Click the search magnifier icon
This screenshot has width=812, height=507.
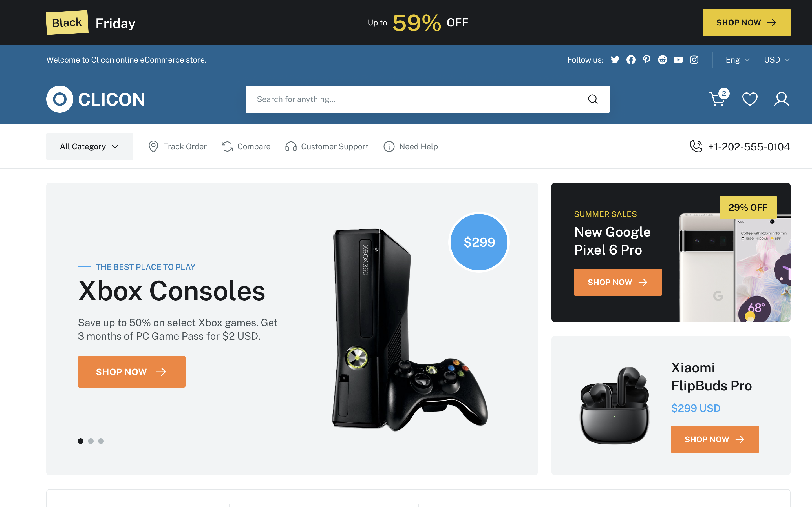pyautogui.click(x=593, y=99)
